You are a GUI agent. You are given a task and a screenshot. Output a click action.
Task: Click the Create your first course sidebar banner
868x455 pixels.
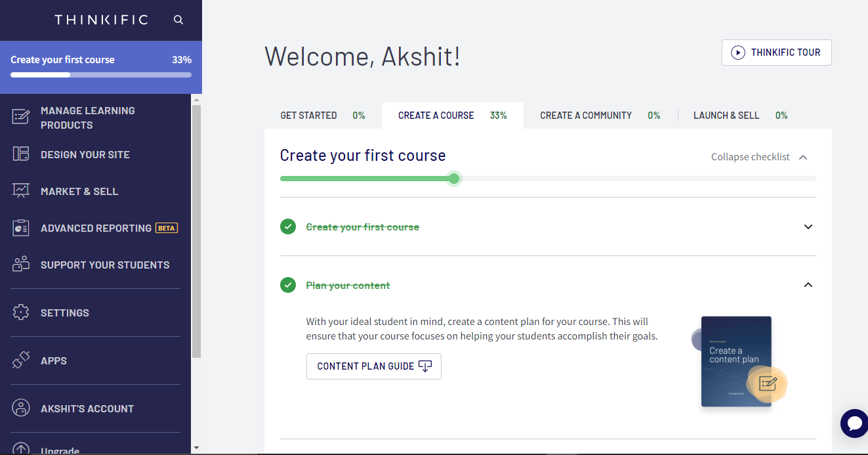coord(101,68)
